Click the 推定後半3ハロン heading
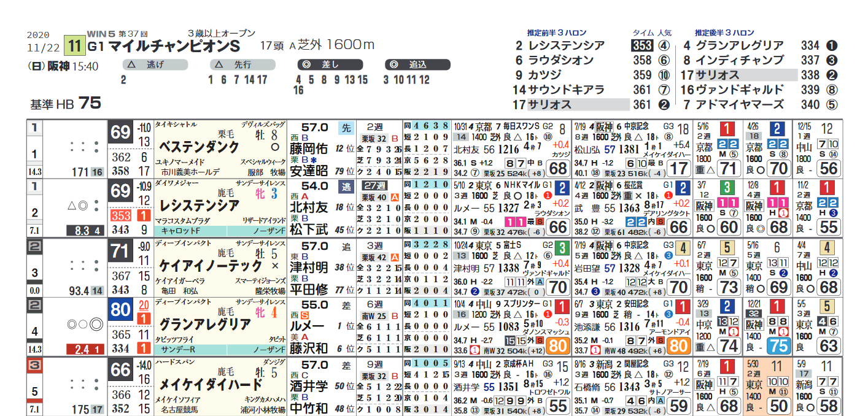 [x=724, y=33]
